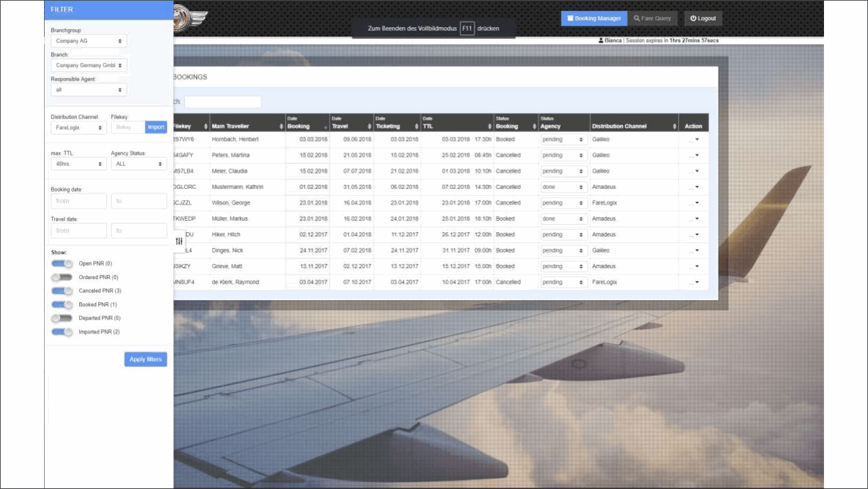Click sort arrows on Main Traveller column

pos(281,127)
